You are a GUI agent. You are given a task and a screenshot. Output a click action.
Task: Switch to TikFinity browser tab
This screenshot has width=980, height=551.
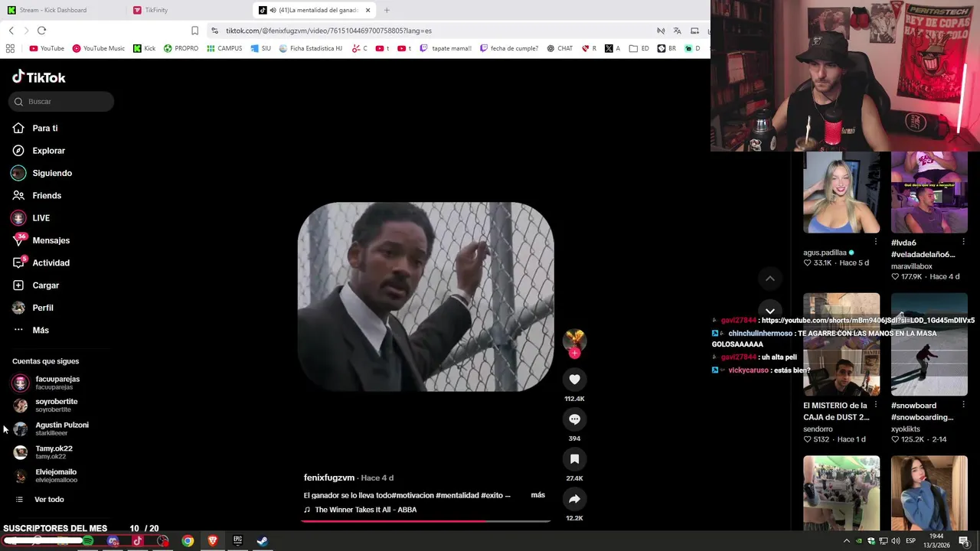(156, 10)
